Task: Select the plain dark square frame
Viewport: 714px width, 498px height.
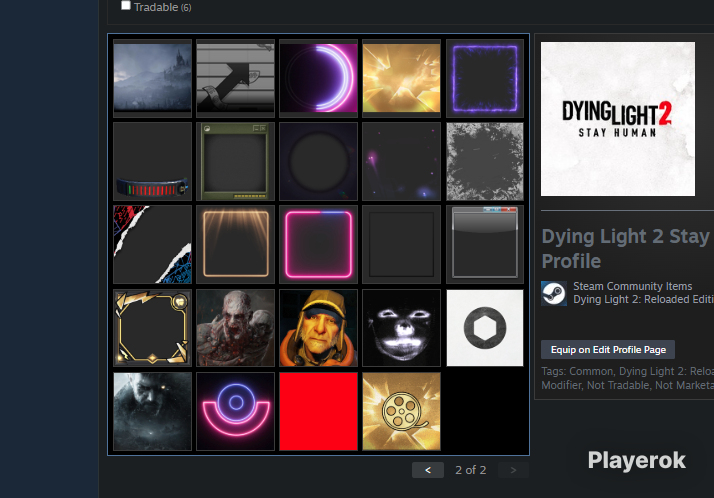Action: click(x=402, y=244)
